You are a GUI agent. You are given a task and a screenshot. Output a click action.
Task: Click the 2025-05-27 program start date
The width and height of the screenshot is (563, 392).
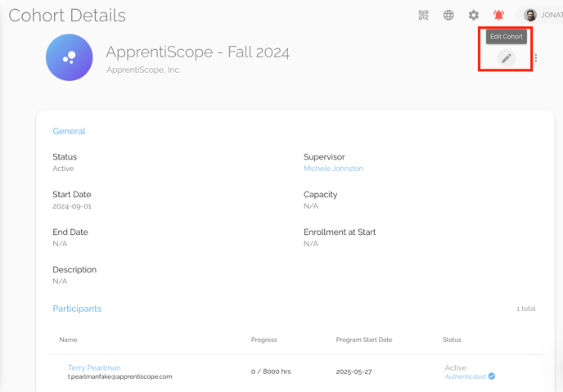point(354,372)
